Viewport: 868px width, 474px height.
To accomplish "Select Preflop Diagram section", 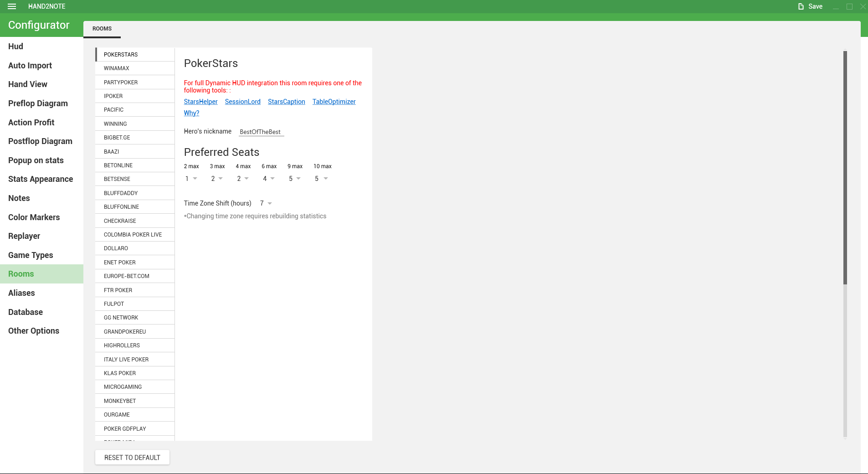I will [x=41, y=103].
